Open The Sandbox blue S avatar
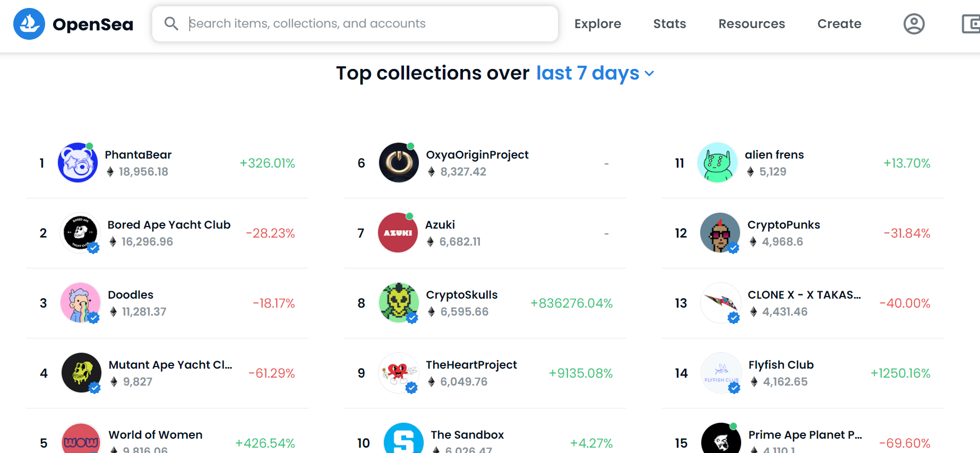This screenshot has width=980, height=453. (403, 438)
